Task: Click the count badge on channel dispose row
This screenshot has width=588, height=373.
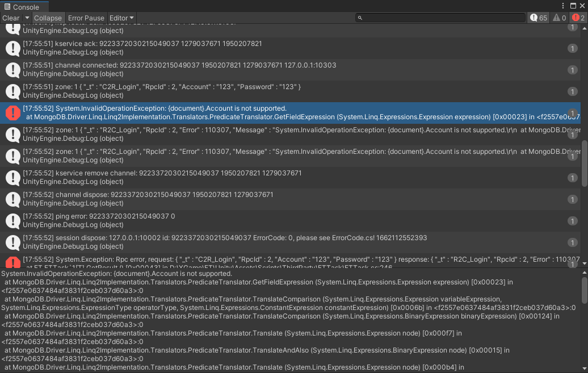Action: click(x=572, y=199)
